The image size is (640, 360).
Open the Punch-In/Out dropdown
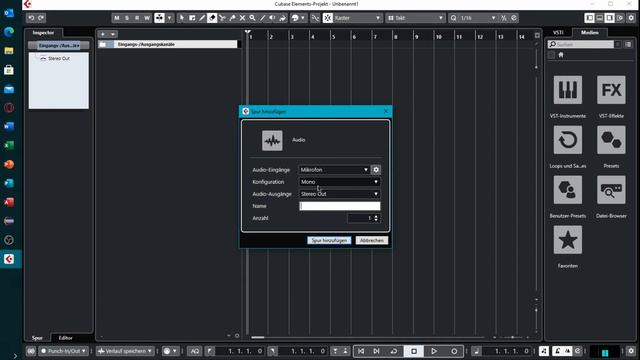click(64, 351)
